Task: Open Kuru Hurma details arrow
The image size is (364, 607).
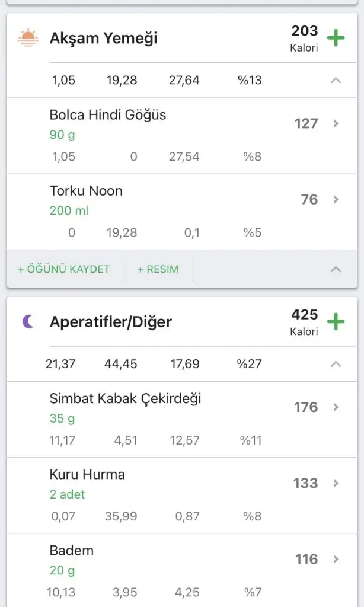Action: coord(336,483)
